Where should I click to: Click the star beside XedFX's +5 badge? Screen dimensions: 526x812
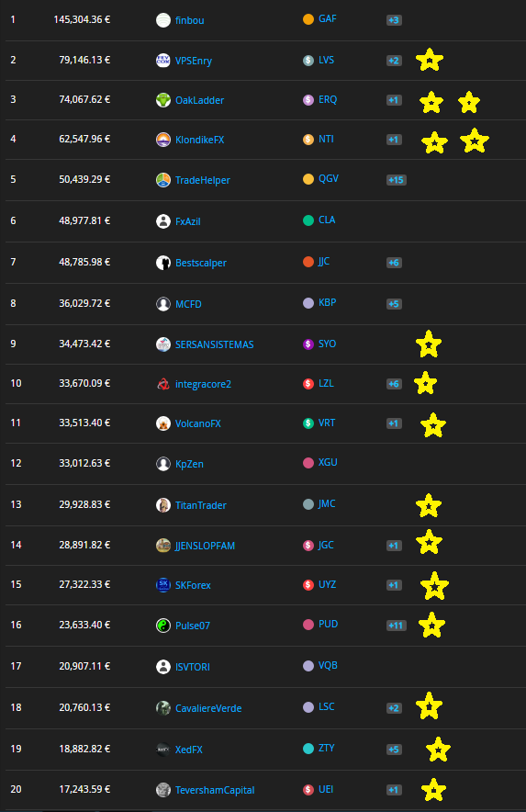point(438,750)
